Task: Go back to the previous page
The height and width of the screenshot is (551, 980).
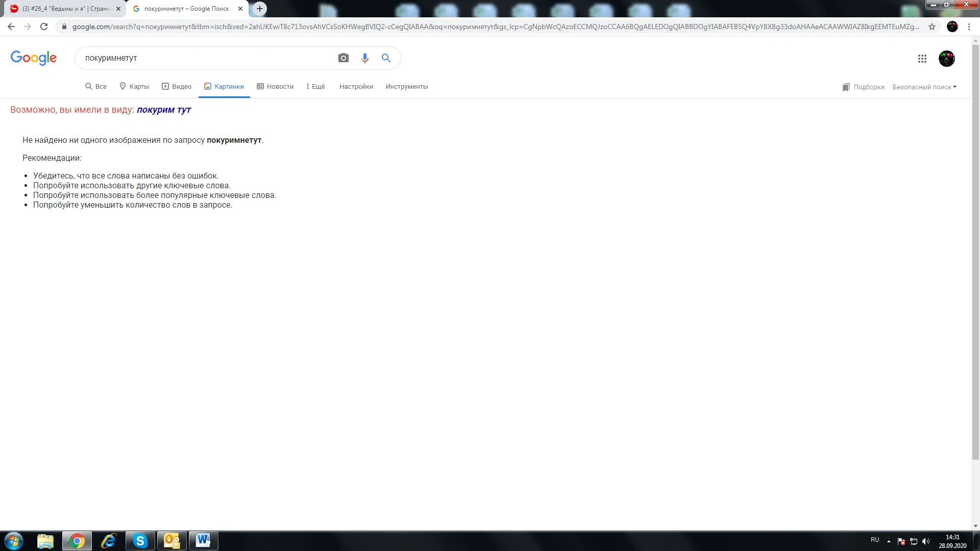Action: coord(11,27)
